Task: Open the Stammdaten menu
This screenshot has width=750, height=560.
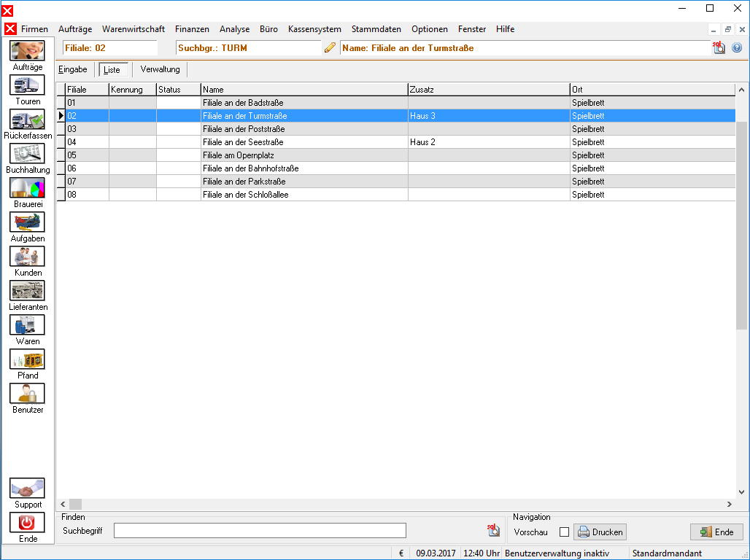Action: (x=376, y=29)
